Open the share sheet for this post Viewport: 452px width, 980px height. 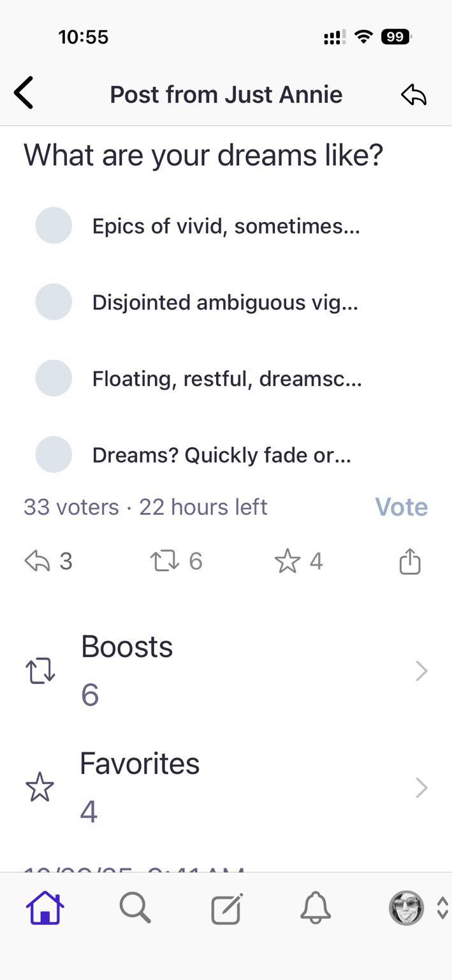(411, 561)
